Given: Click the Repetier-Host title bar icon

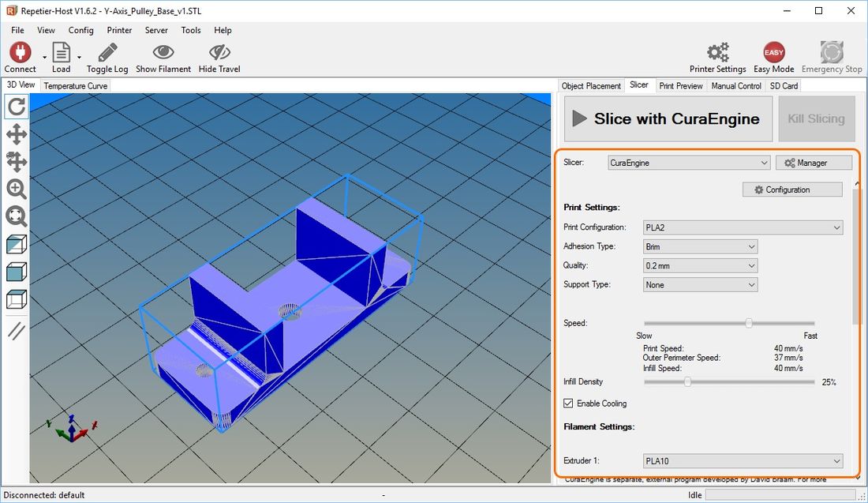Looking at the screenshot, I should (x=12, y=10).
